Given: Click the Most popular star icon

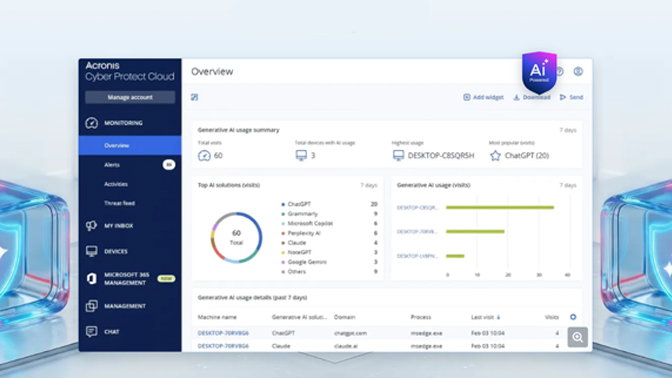Looking at the screenshot, I should [495, 156].
